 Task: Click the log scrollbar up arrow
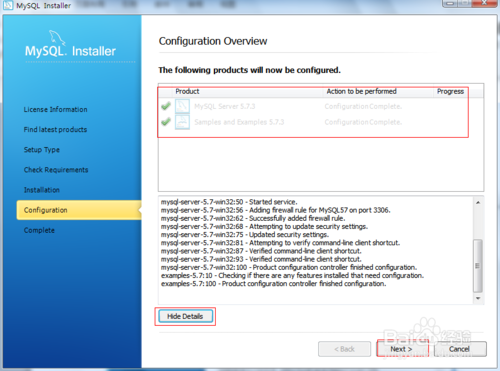tap(478, 202)
